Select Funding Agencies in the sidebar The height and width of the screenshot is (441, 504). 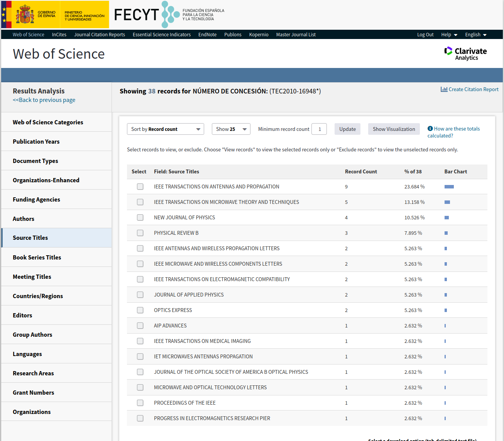[x=36, y=199]
